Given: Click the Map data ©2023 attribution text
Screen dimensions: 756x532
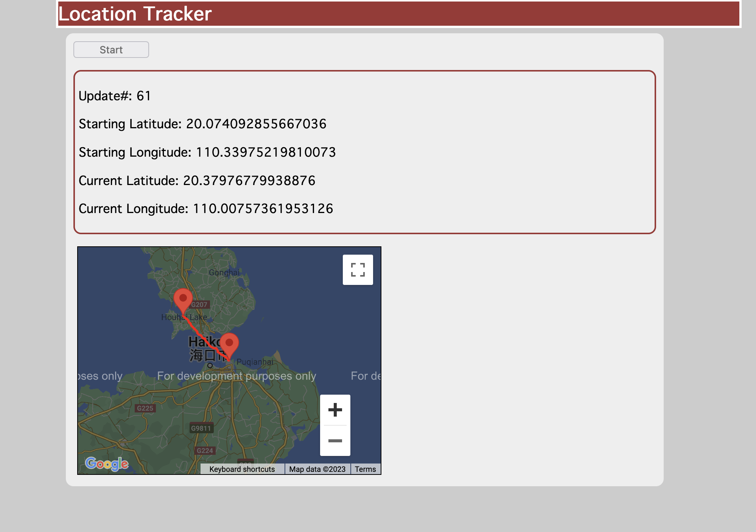Looking at the screenshot, I should click(317, 469).
